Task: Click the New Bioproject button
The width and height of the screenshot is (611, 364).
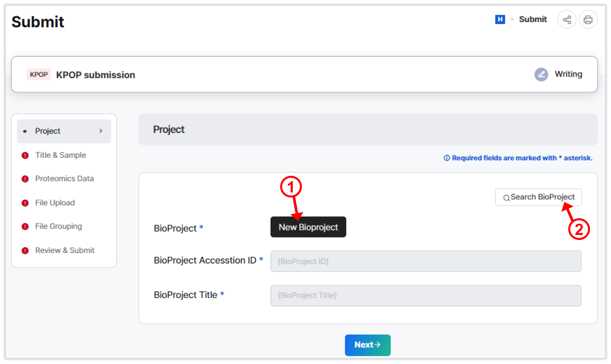Action: pos(308,227)
